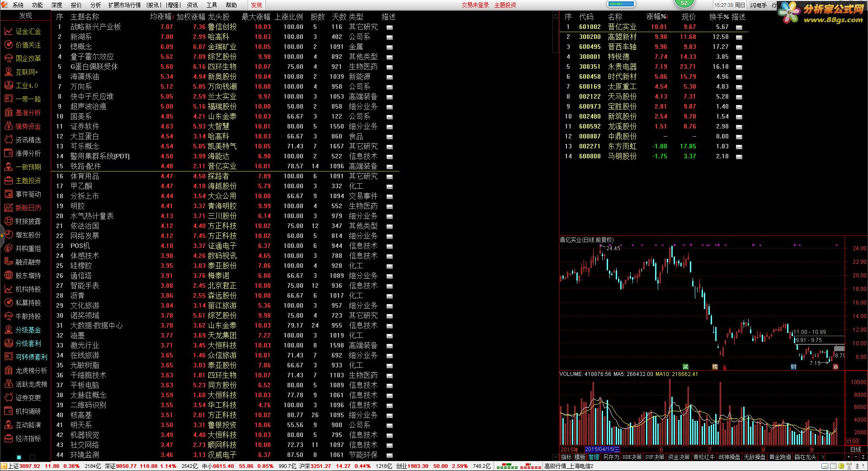This screenshot has height=471, width=868.
Task: Open 资讯精选 sidebar entry
Action: click(x=23, y=140)
